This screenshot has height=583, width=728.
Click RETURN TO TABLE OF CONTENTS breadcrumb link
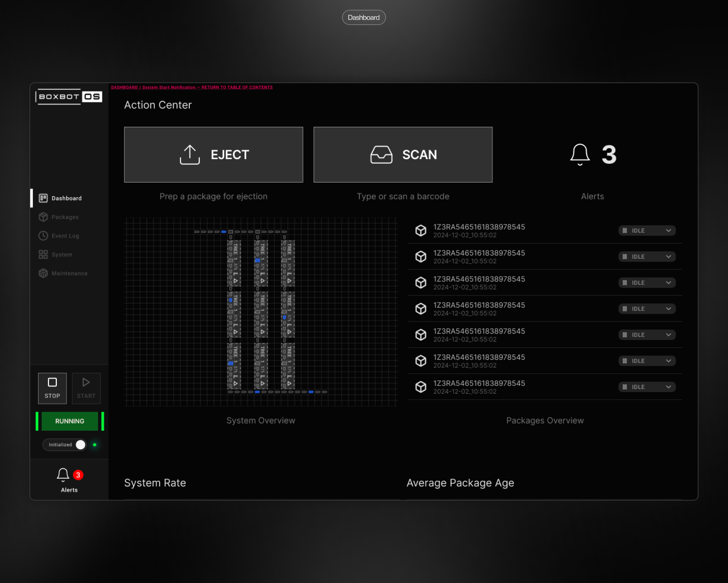click(x=237, y=87)
